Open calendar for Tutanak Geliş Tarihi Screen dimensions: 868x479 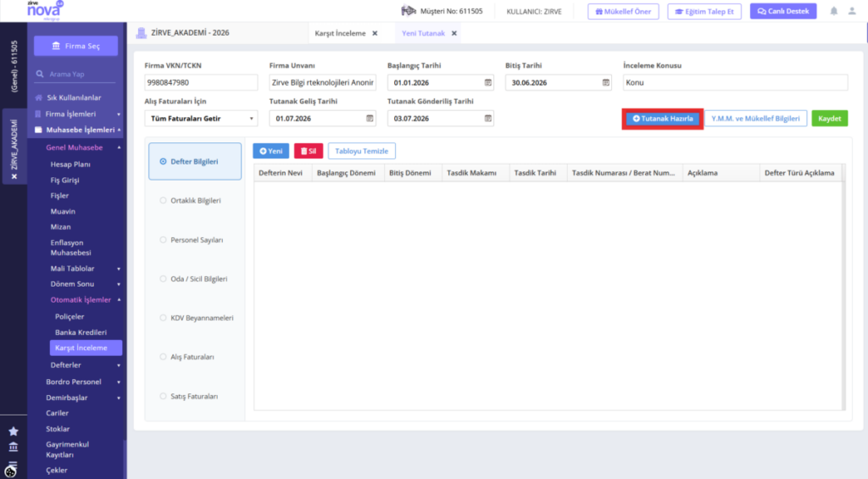click(x=370, y=119)
